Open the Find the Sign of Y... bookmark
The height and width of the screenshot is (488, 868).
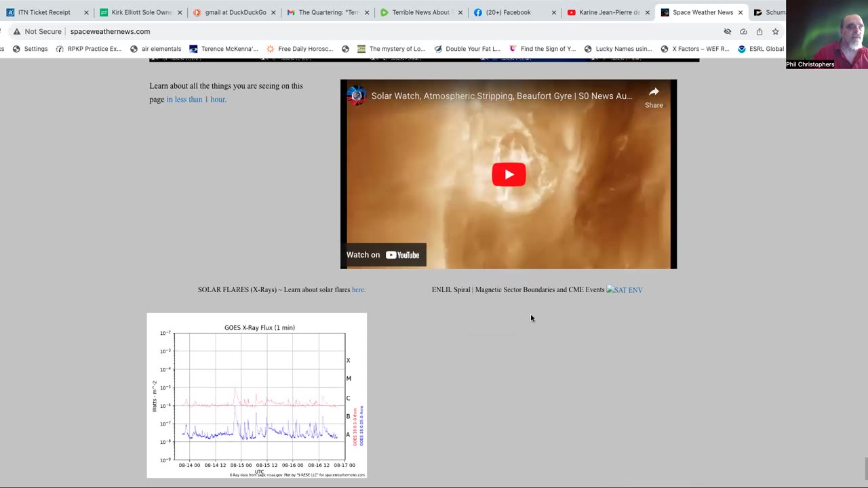click(542, 49)
